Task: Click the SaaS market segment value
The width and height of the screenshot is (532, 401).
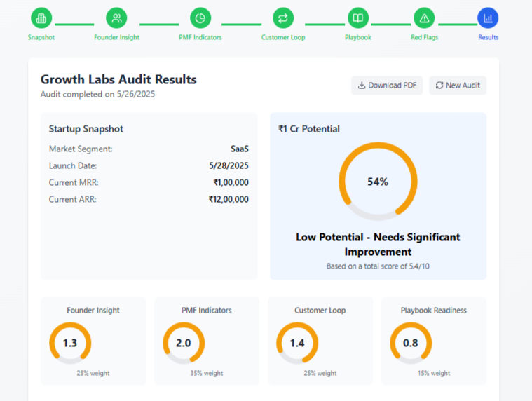Action: click(x=240, y=149)
